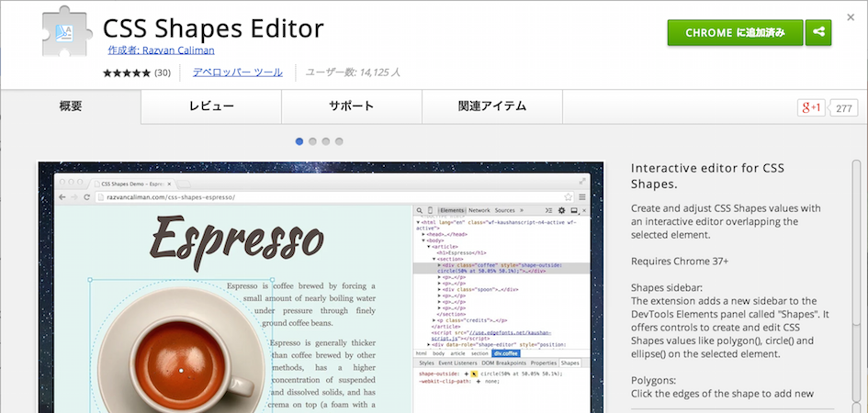Switch to the サポート tab
The height and width of the screenshot is (413, 868).
pyautogui.click(x=352, y=106)
